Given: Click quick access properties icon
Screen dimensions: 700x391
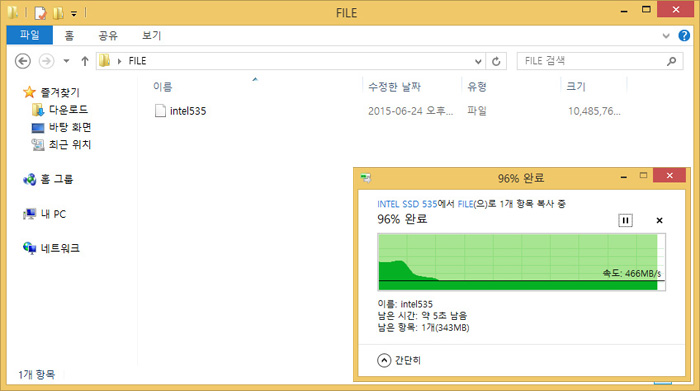Looking at the screenshot, I should (x=40, y=13).
